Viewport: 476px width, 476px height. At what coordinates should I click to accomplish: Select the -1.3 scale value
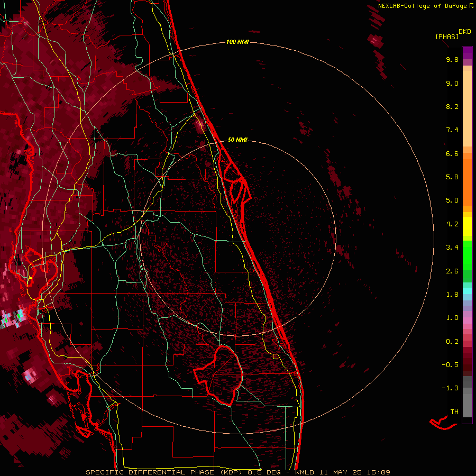click(450, 388)
